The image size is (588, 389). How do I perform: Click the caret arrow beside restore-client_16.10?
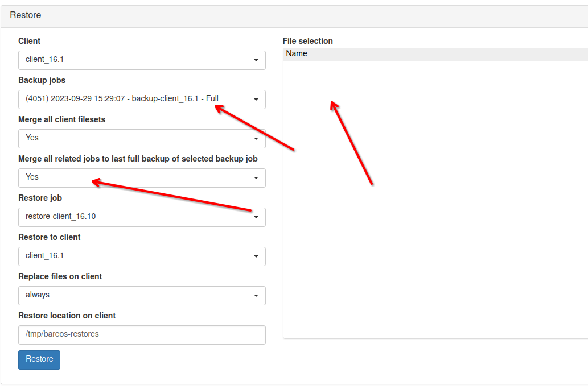pos(256,217)
